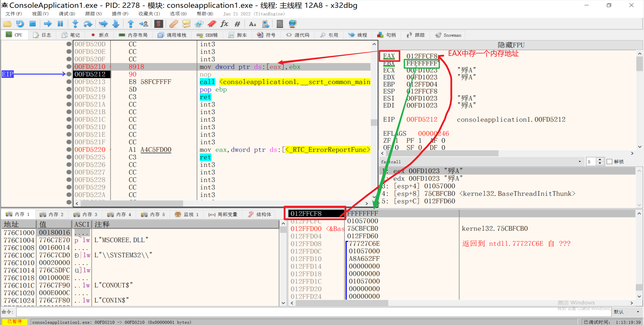This screenshot has width=644, height=325.
Task: Open the Patches bandage icon
Action: 174,24
